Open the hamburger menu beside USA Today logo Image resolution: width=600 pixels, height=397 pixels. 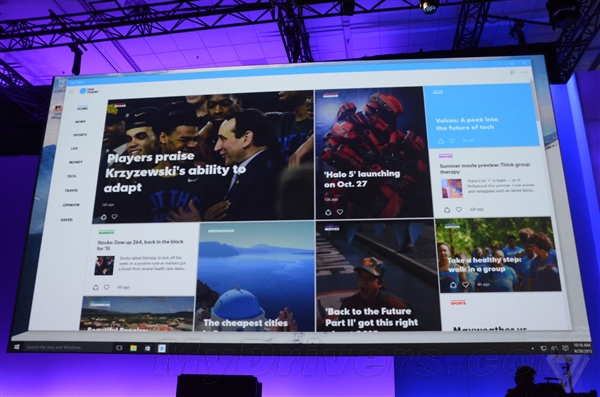click(x=71, y=91)
